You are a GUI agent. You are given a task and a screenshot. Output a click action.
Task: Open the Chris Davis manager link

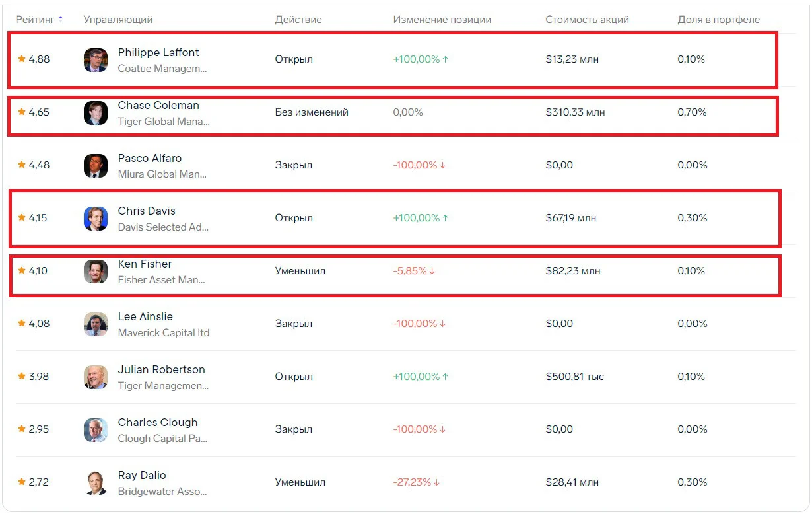tap(147, 211)
